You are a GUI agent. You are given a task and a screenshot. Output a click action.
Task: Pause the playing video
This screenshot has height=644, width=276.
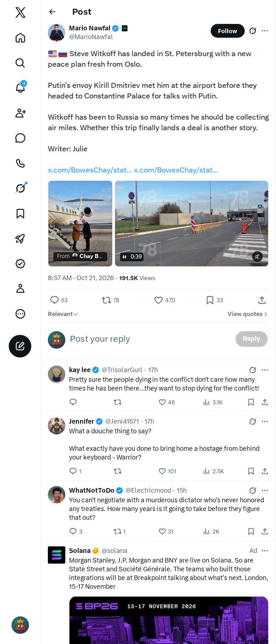(x=124, y=257)
